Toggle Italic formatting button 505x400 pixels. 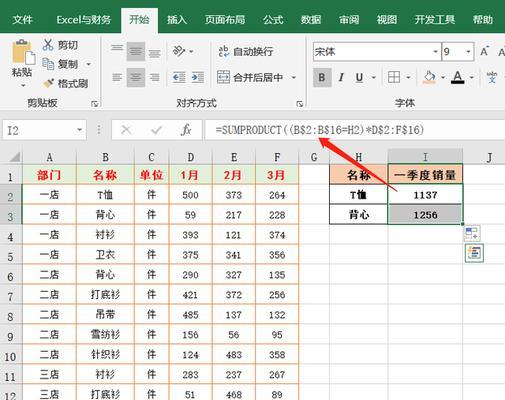click(341, 78)
